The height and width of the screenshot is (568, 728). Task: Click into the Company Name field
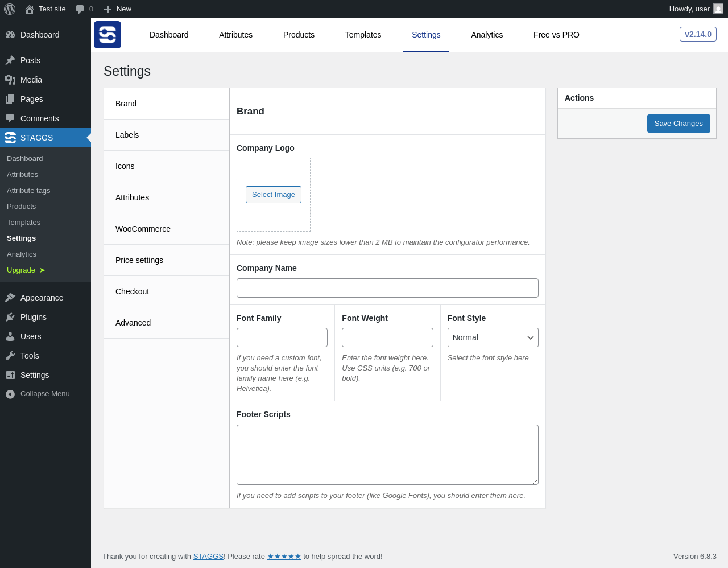click(387, 288)
